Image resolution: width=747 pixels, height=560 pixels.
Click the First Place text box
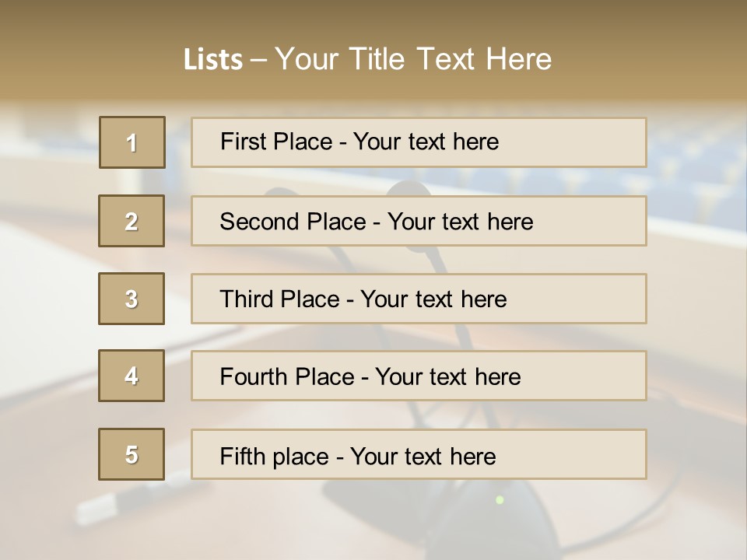[x=419, y=142]
